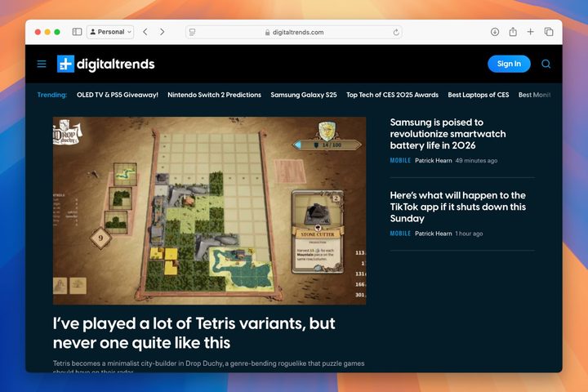Open the TikTok app shutdown article
The image size is (588, 392).
click(x=457, y=207)
